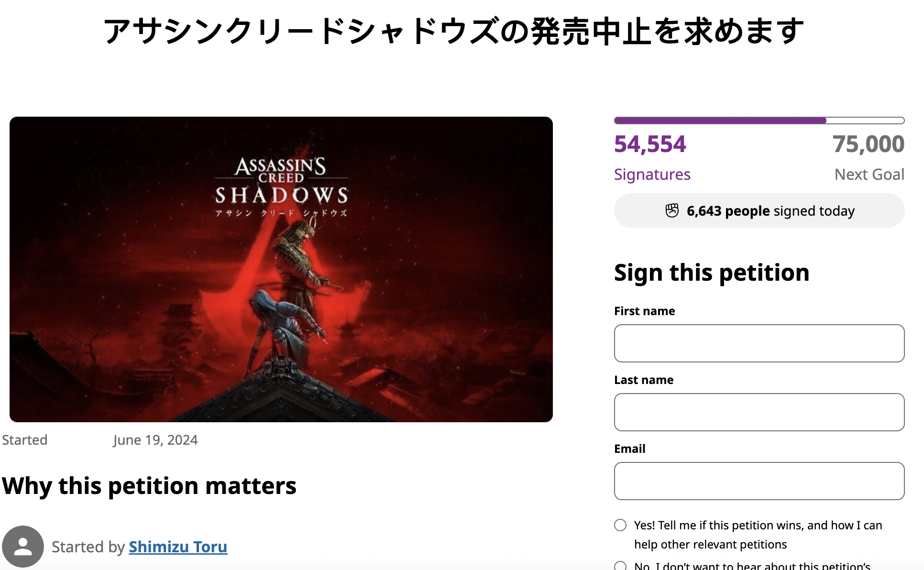Open the Assassin's Creed Shadows petition image
Image resolution: width=924 pixels, height=570 pixels.
281,269
